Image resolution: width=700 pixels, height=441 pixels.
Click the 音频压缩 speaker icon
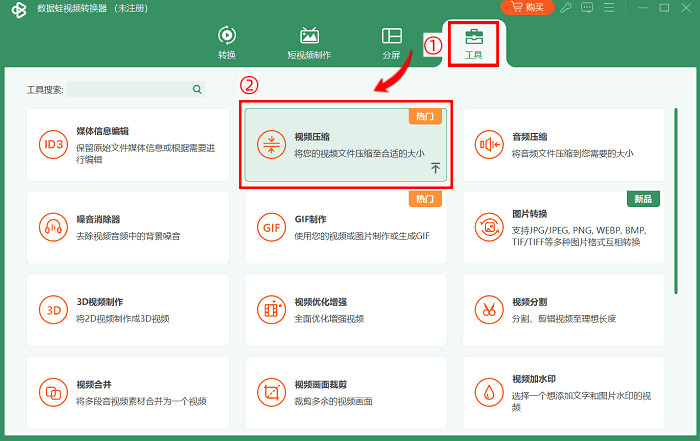click(489, 145)
